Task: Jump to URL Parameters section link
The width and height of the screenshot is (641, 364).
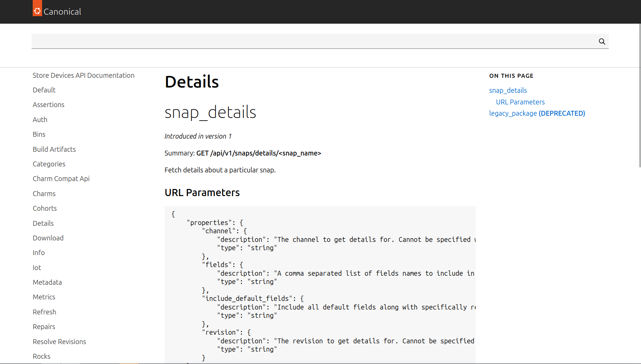Action: point(520,102)
